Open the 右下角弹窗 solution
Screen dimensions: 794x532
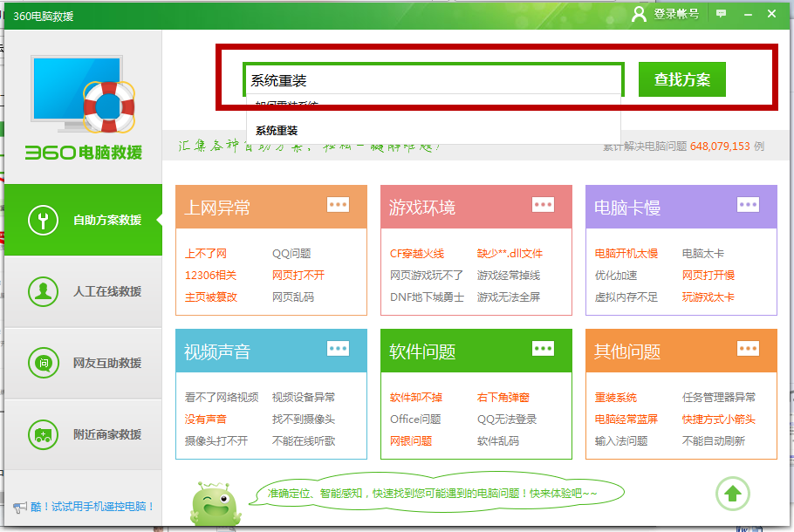coord(503,398)
